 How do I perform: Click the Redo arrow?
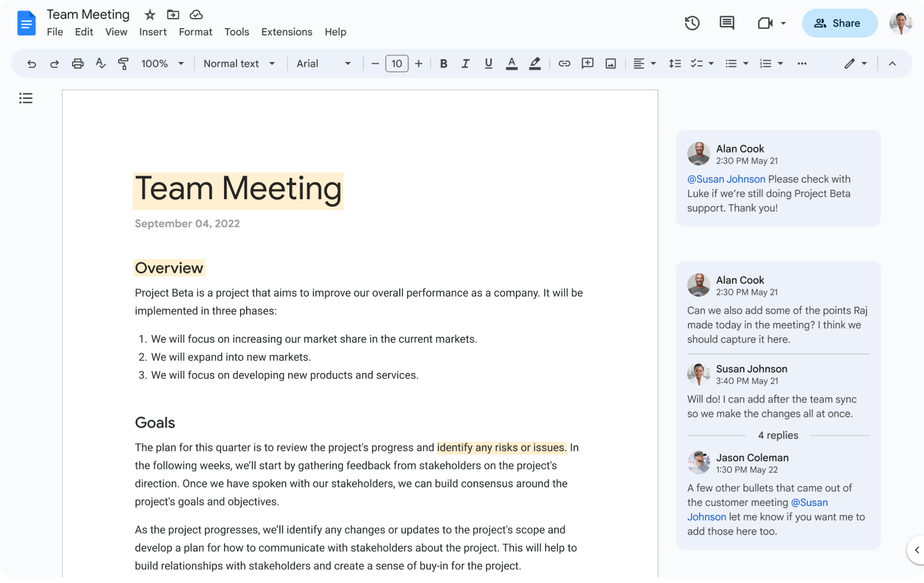(55, 64)
